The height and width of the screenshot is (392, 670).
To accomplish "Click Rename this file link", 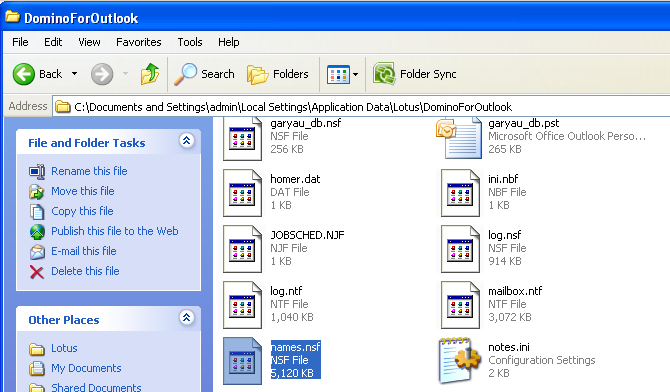I will (x=89, y=171).
